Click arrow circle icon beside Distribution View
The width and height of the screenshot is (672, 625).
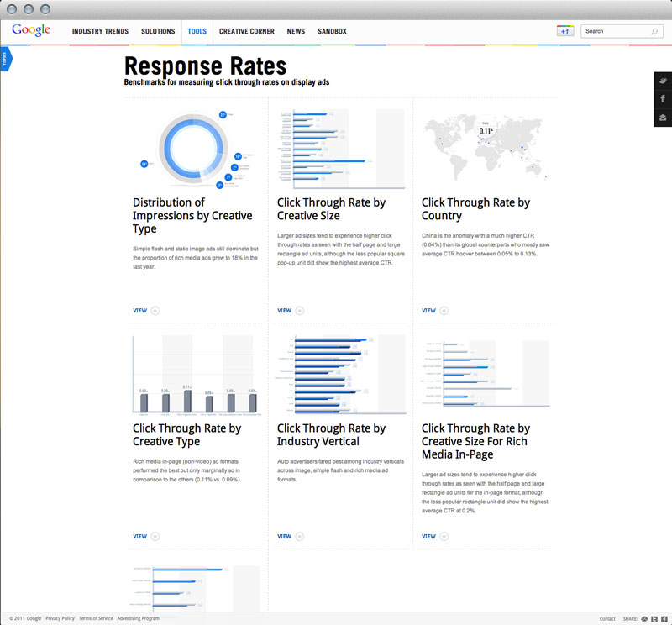coord(155,311)
